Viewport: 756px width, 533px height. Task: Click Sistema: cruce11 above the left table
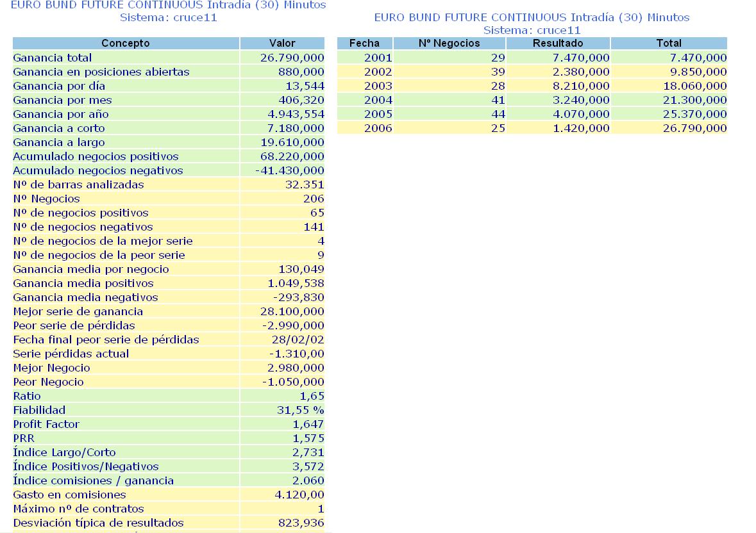(168, 18)
